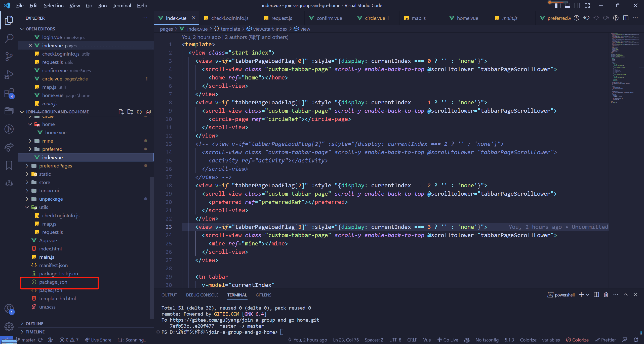The height and width of the screenshot is (344, 644).
Task: Close the index.vue editor tab
Action: pos(193,18)
